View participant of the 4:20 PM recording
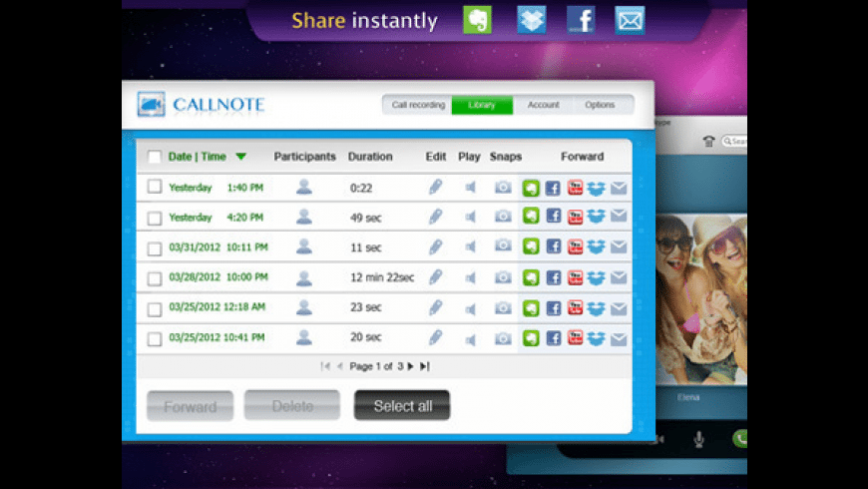Screen dimensions: 868x489 [x=304, y=216]
